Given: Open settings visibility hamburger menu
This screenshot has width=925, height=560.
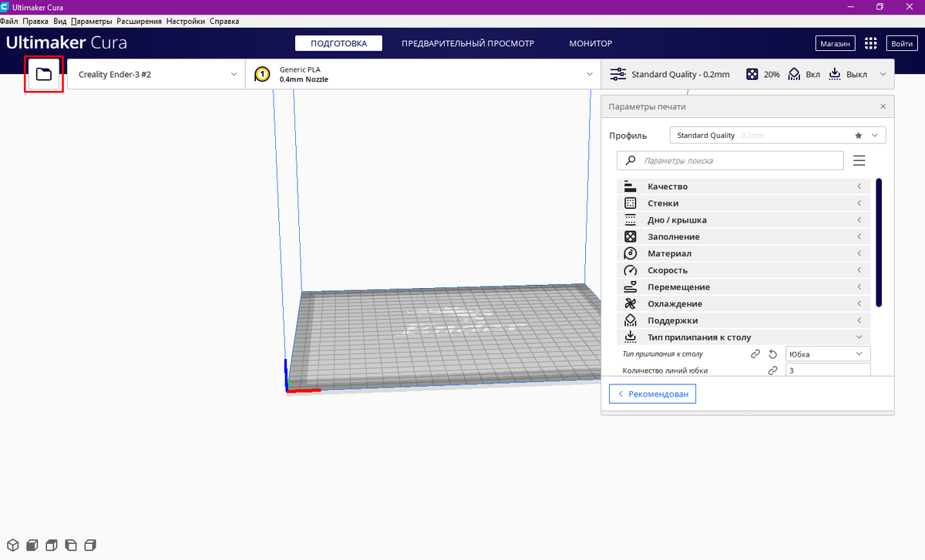Looking at the screenshot, I should pyautogui.click(x=859, y=161).
